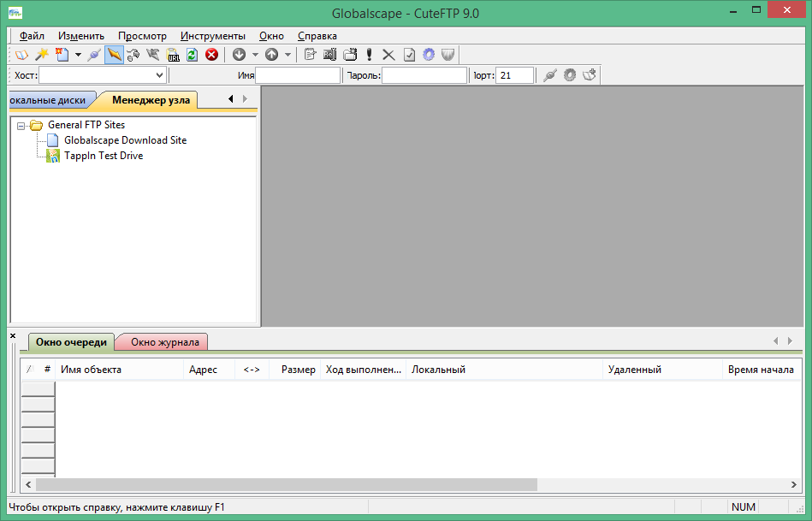The height and width of the screenshot is (521, 812).
Task: Click the left scroll arrow of bottom tabs
Action: [x=776, y=340]
